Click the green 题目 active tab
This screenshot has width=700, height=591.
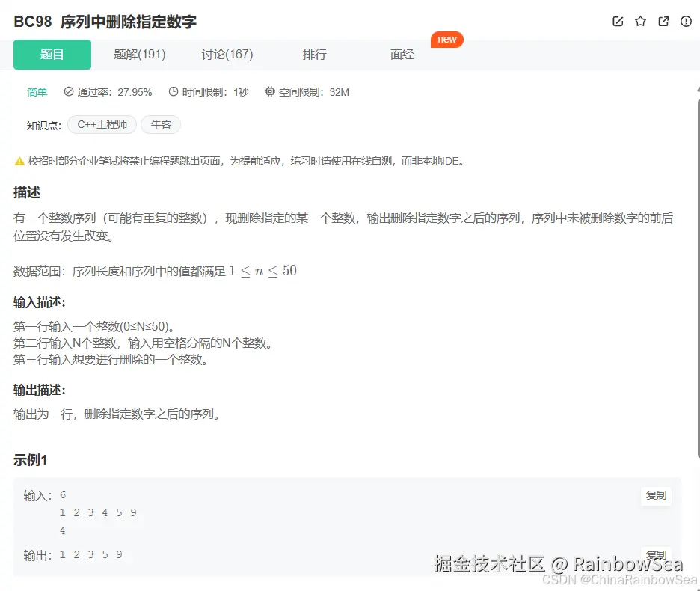pos(52,54)
